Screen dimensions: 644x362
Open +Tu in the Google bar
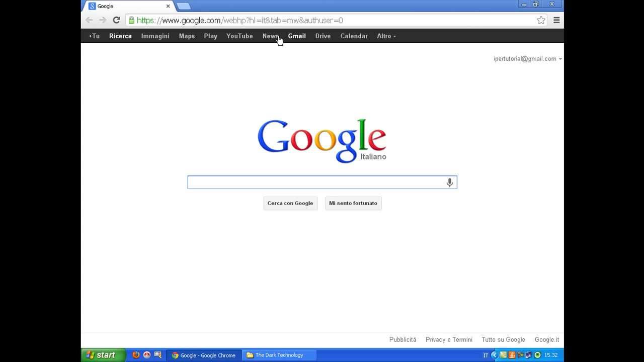[x=94, y=36]
